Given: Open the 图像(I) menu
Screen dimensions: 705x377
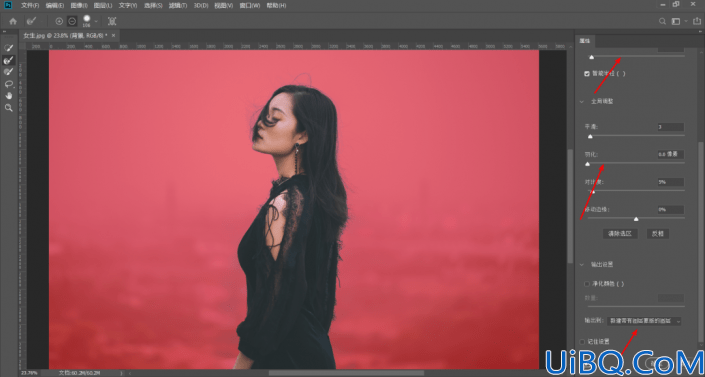Looking at the screenshot, I should pyautogui.click(x=79, y=5).
